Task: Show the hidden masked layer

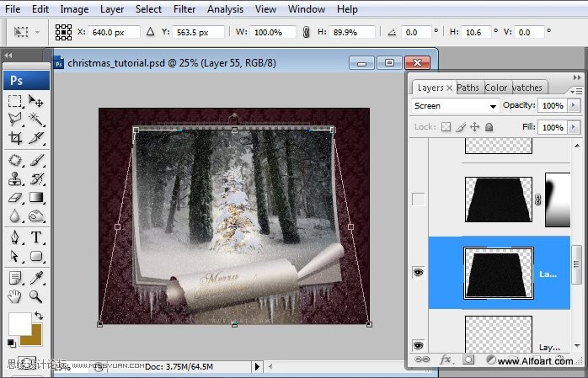Action: point(418,200)
